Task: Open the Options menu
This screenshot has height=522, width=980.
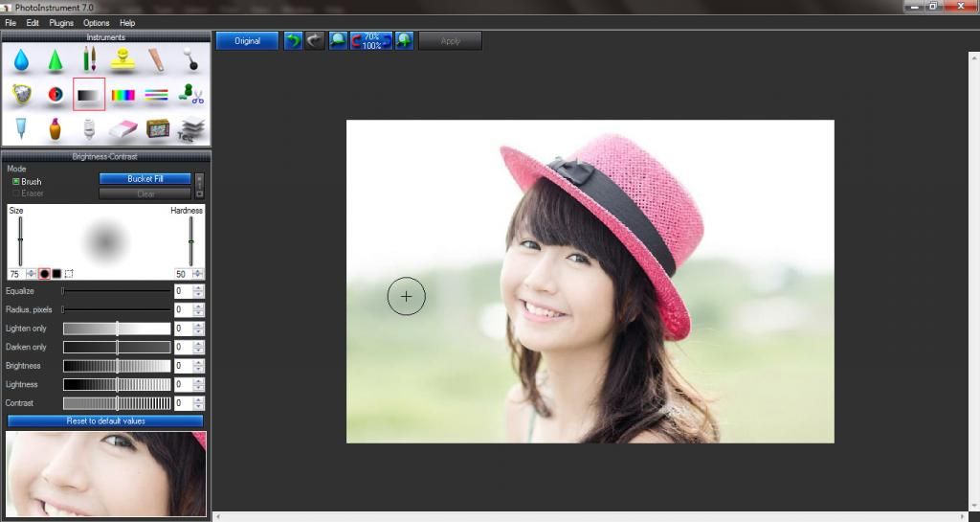Action: coord(96,22)
